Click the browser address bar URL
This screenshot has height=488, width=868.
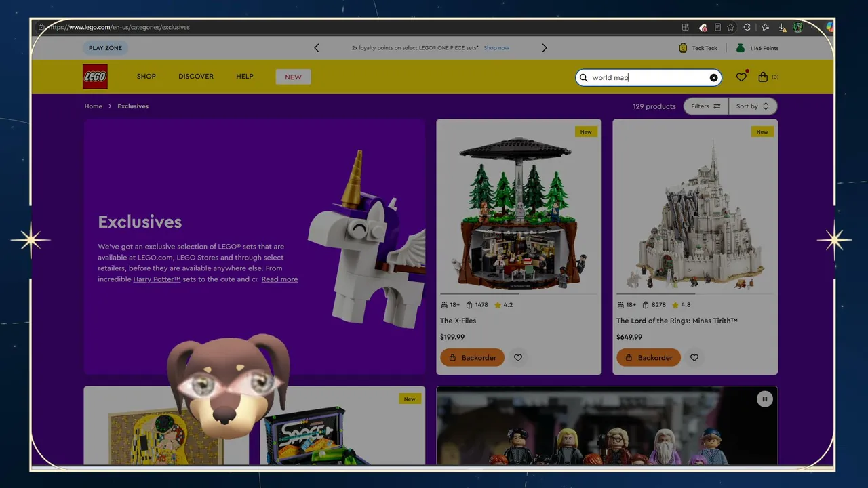tap(119, 28)
